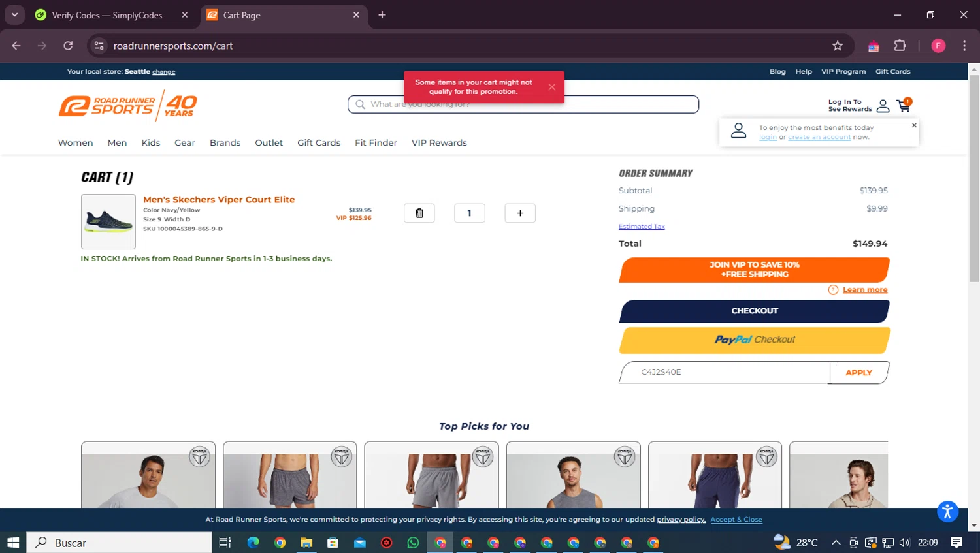Click the scrollbar down arrow
Screen dimensions: 980x553
pos(974,526)
